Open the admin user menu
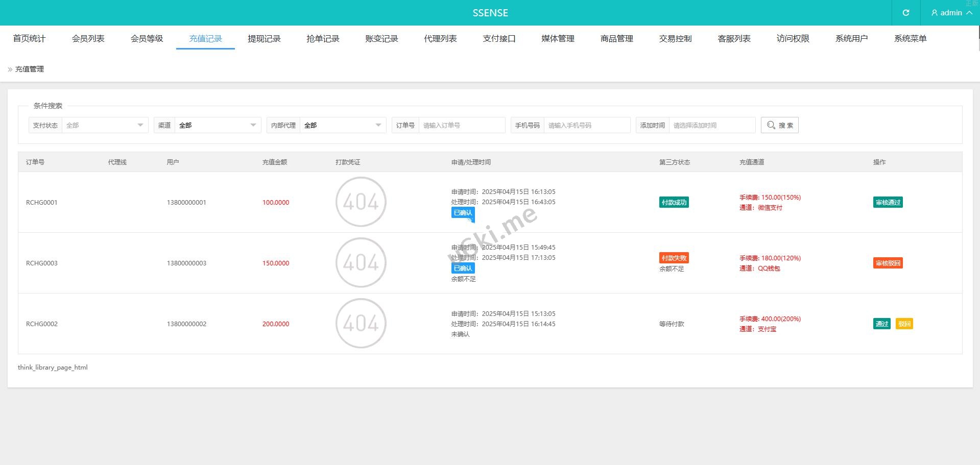Viewport: 980px width, 465px height. (x=951, y=13)
